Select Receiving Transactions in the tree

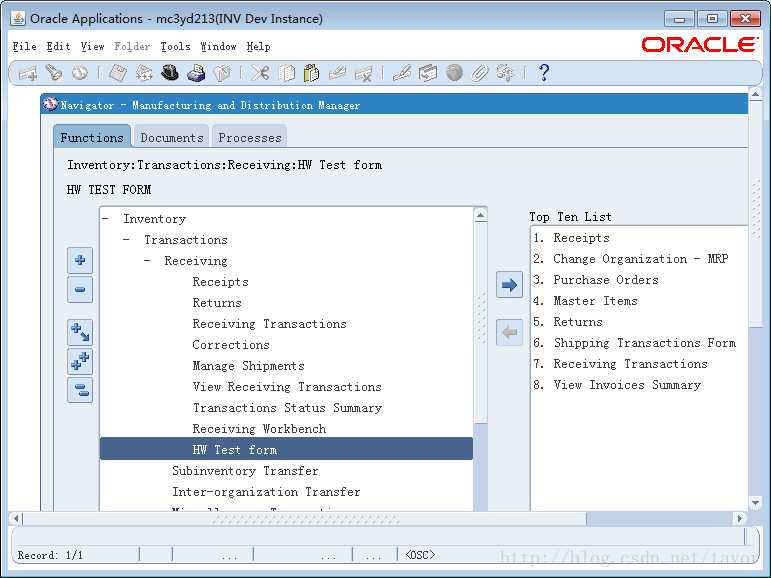coord(269,324)
